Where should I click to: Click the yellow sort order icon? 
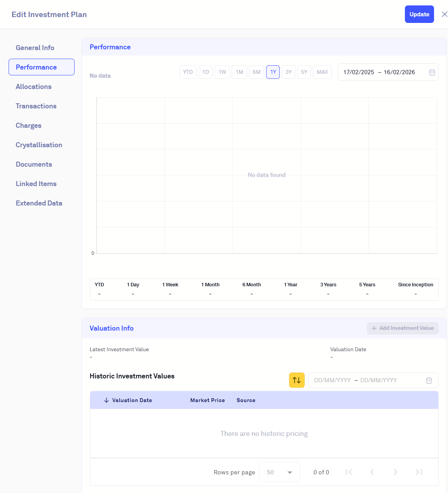tap(296, 380)
